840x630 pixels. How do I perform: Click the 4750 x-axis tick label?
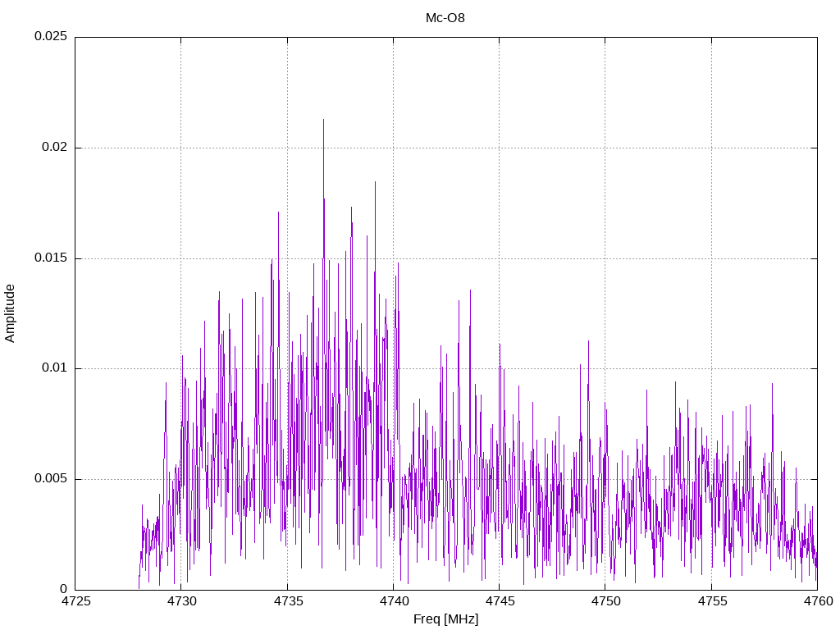[606, 601]
